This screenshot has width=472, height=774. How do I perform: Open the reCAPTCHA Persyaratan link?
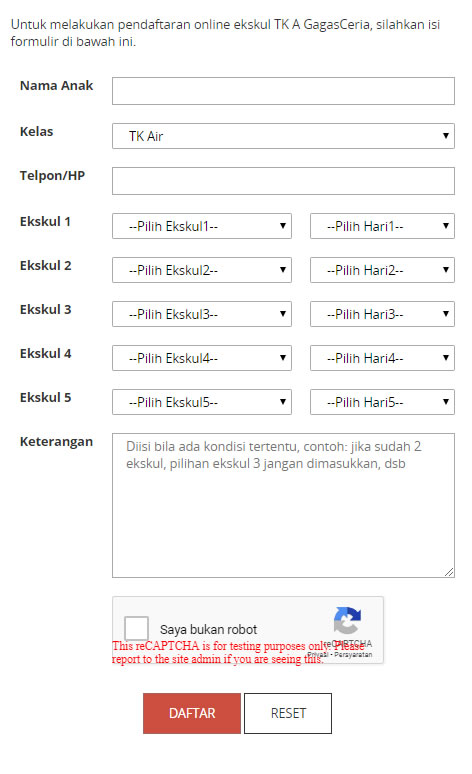[x=353, y=655]
